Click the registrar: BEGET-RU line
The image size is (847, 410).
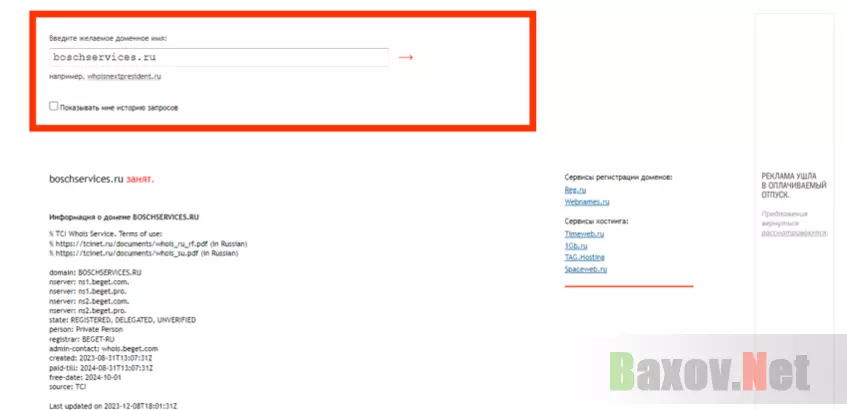[x=82, y=339]
